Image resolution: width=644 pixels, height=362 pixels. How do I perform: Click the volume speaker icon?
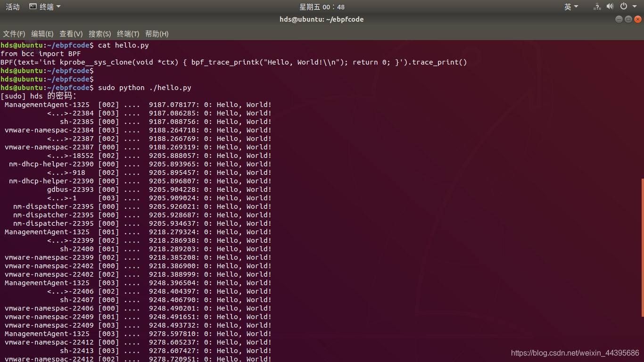(610, 7)
